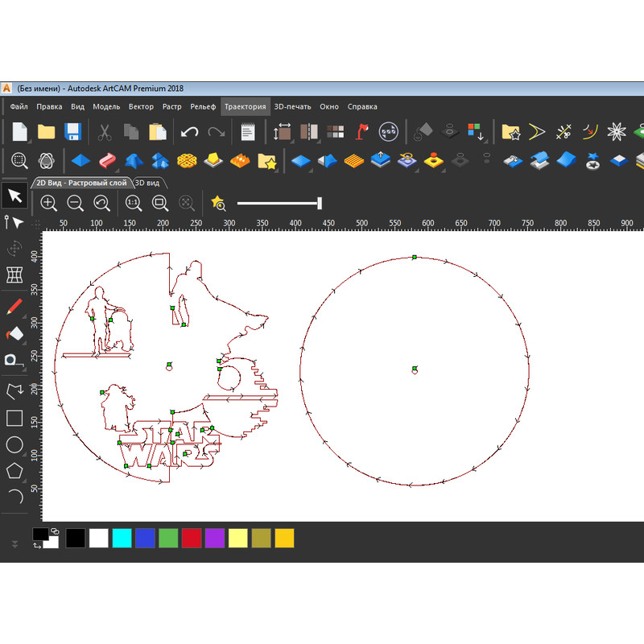This screenshot has width=644, height=644.
Task: Select the Zoom In magnifier tool
Action: click(48, 203)
